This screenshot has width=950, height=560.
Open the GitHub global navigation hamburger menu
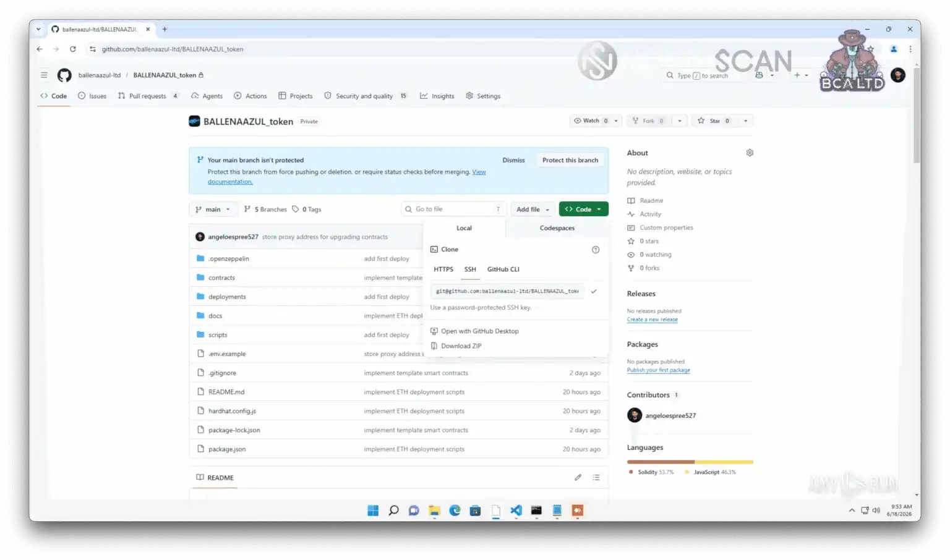(x=44, y=75)
